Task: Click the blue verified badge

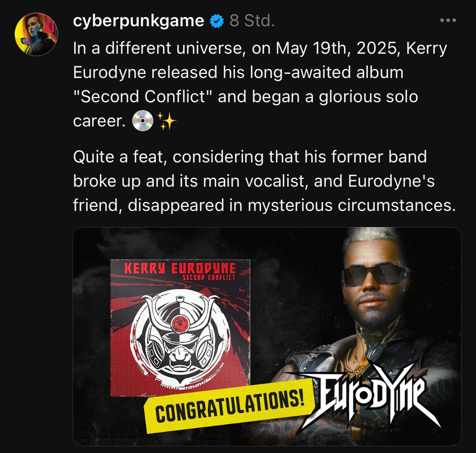Action: click(x=217, y=21)
